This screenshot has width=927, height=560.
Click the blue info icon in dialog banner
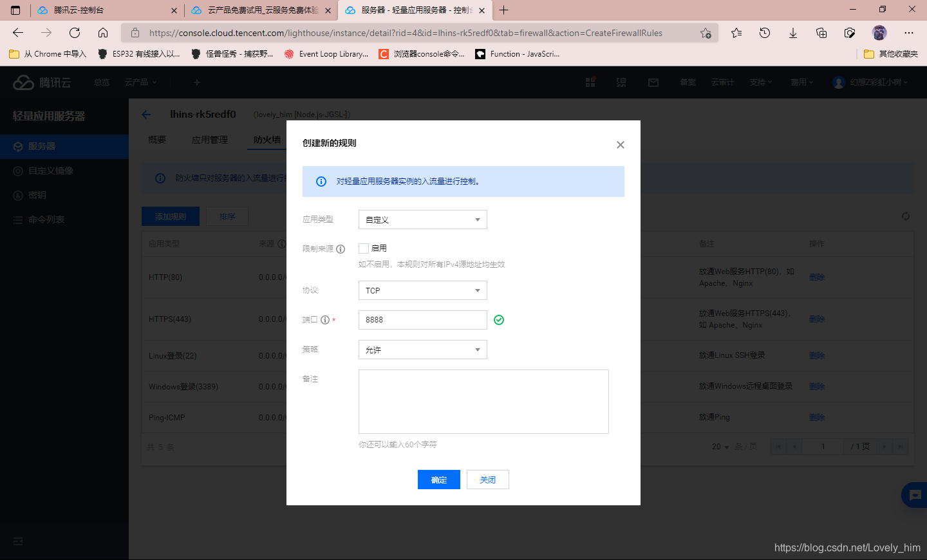coord(321,182)
